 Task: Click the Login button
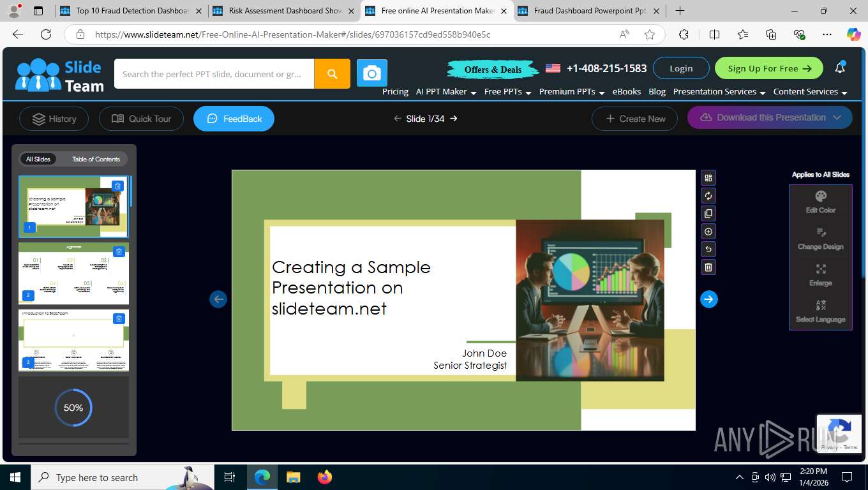[x=681, y=68]
